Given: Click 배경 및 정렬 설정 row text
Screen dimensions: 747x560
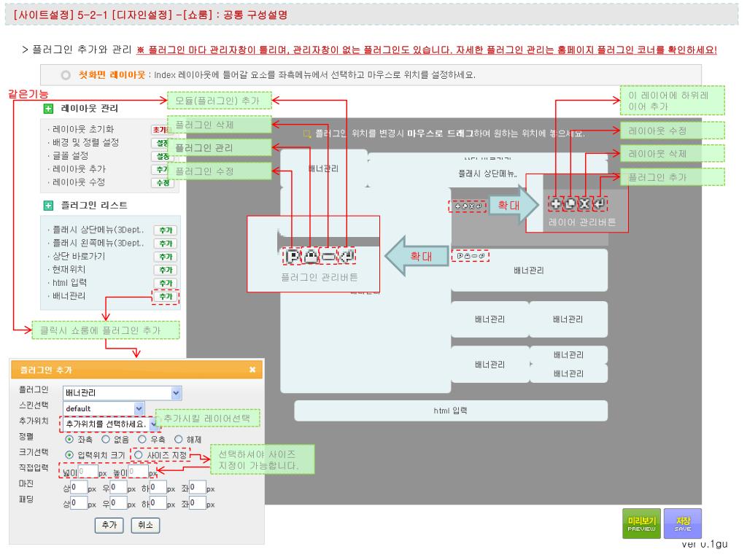Looking at the screenshot, I should 85,143.
